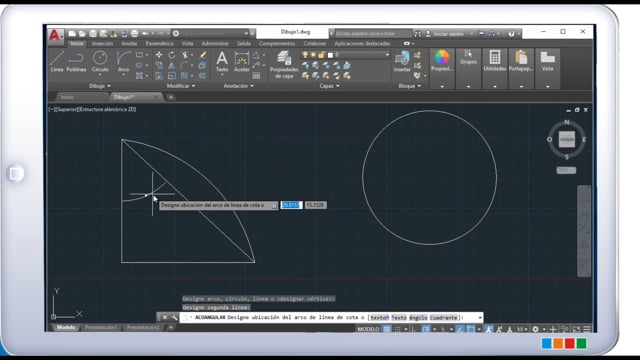Open Propiedades de capa manager

pos(284,64)
